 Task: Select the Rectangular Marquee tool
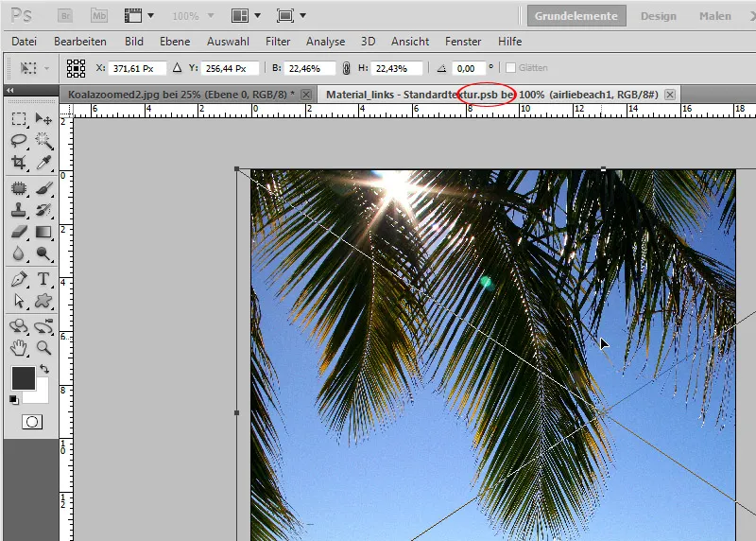(x=19, y=119)
